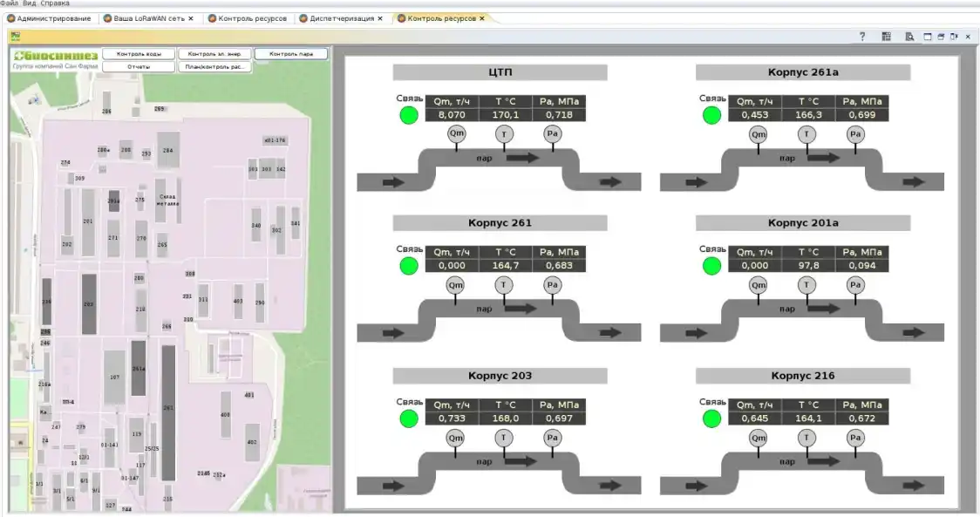This screenshot has width=980, height=517.
Task: Click the Pa sensor circle under Корпус 216
Action: [x=855, y=439]
